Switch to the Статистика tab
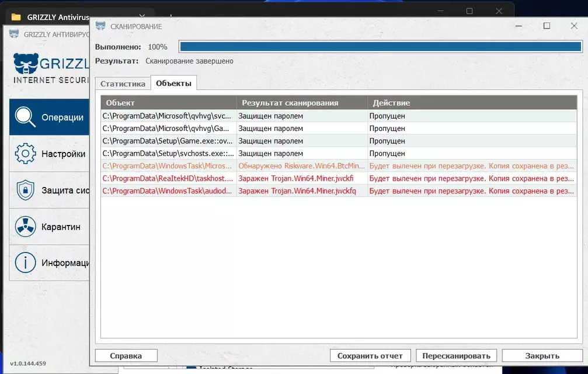The image size is (588, 374). click(x=123, y=84)
